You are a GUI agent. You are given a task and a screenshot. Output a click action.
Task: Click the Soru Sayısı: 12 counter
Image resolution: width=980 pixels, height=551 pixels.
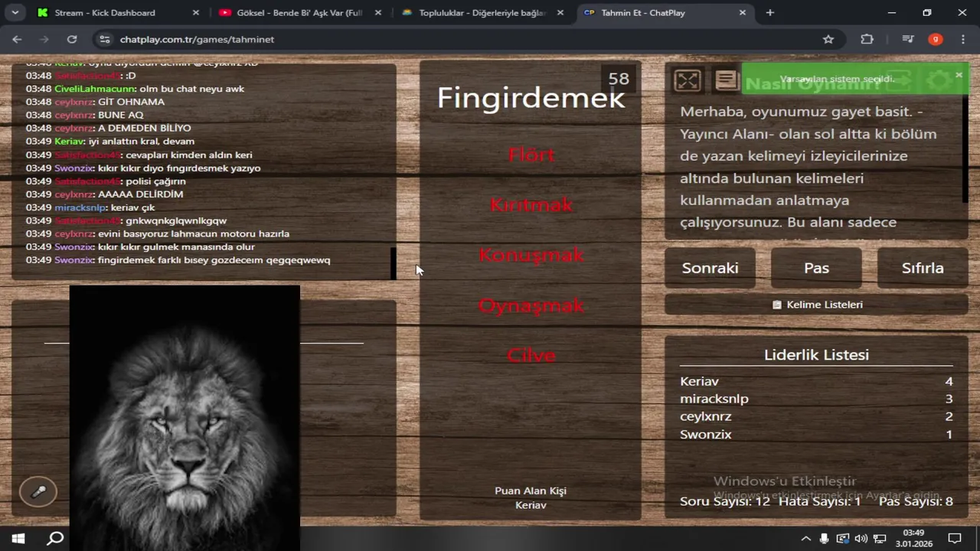pos(725,501)
